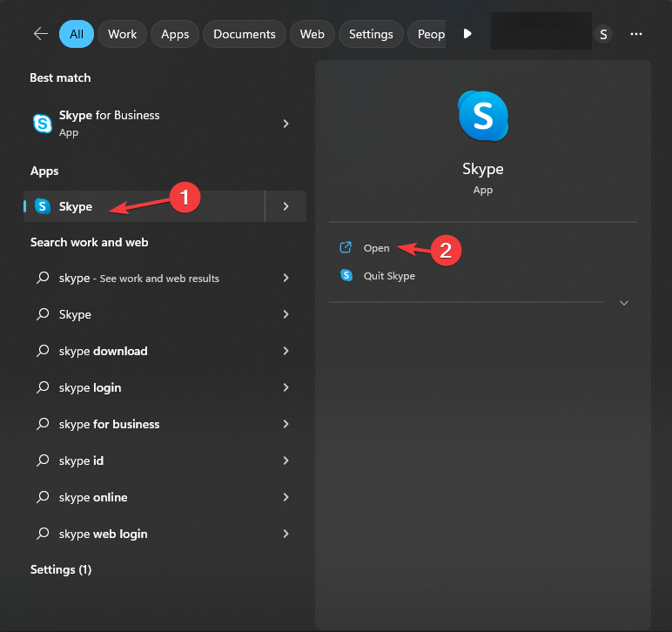The width and height of the screenshot is (672, 632).
Task: Switch to the Apps filter tab
Action: pyautogui.click(x=175, y=34)
